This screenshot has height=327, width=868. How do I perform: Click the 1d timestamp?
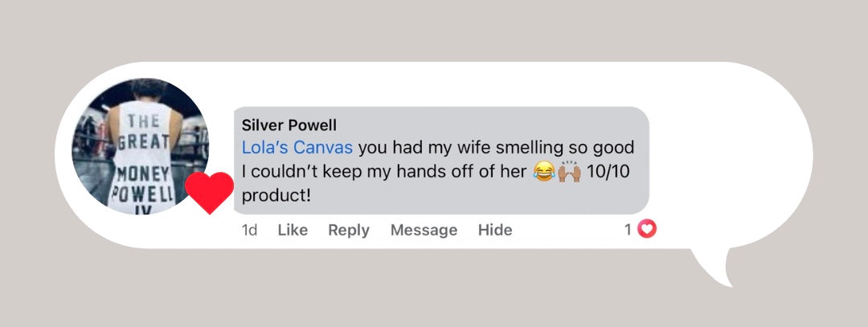pos(250,231)
